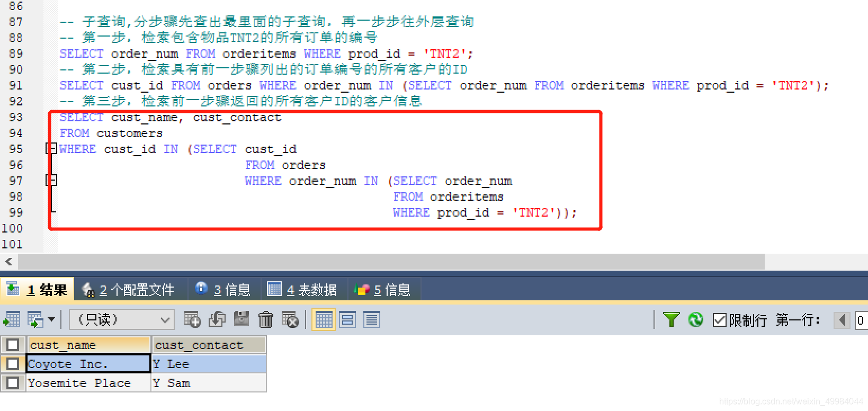The width and height of the screenshot is (868, 411).
Task: Click the insert new row icon
Action: click(192, 319)
